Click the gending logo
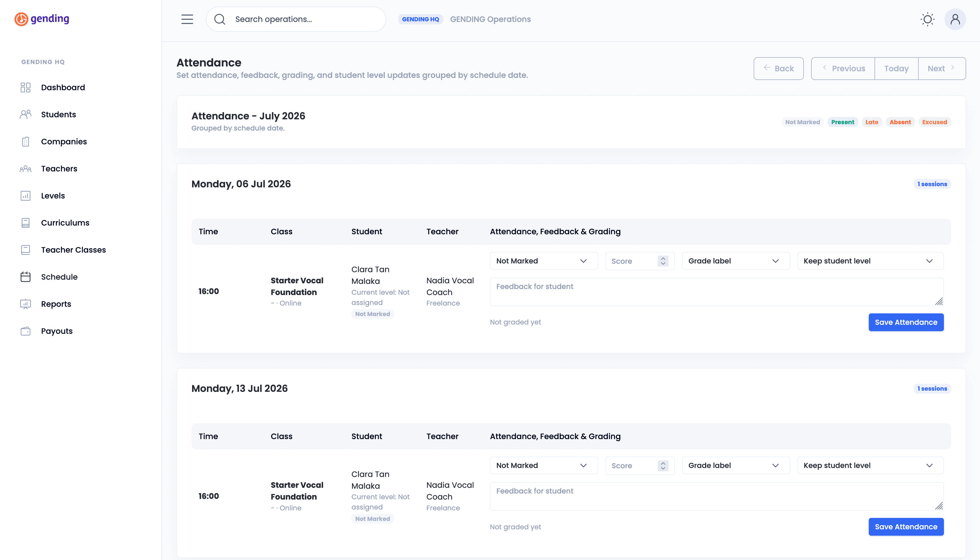980x560 pixels. [42, 19]
